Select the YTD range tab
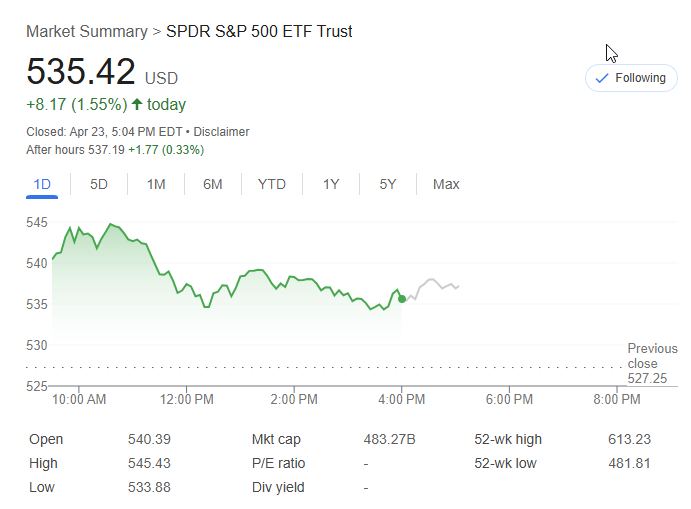Viewport: 691px width, 509px height. (x=271, y=184)
